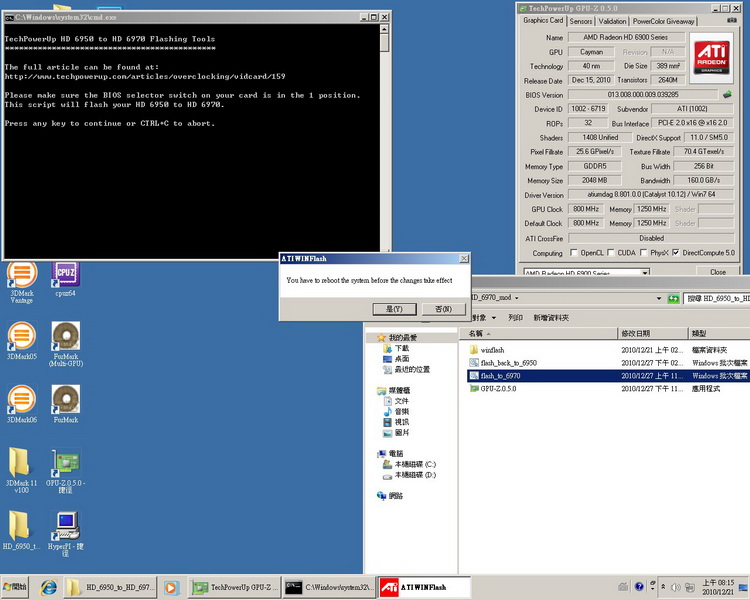Click 新增資料夾 in Explorer toolbar
750x600 pixels.
click(551, 318)
